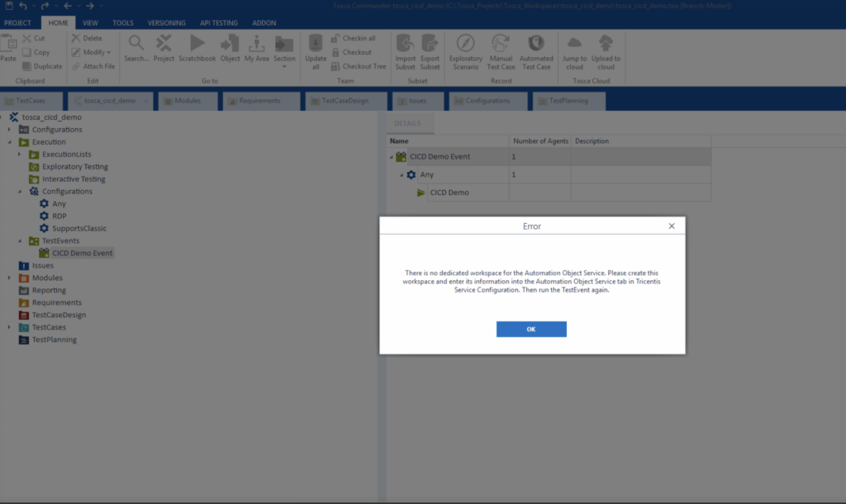The image size is (846, 504).
Task: Select the RDP configuration in the tree
Action: click(59, 216)
